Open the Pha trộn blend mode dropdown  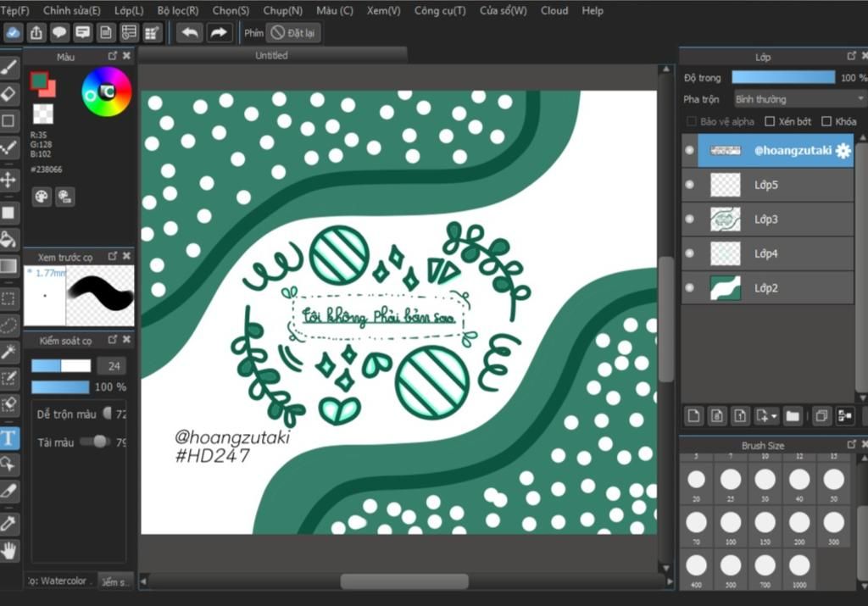(799, 100)
